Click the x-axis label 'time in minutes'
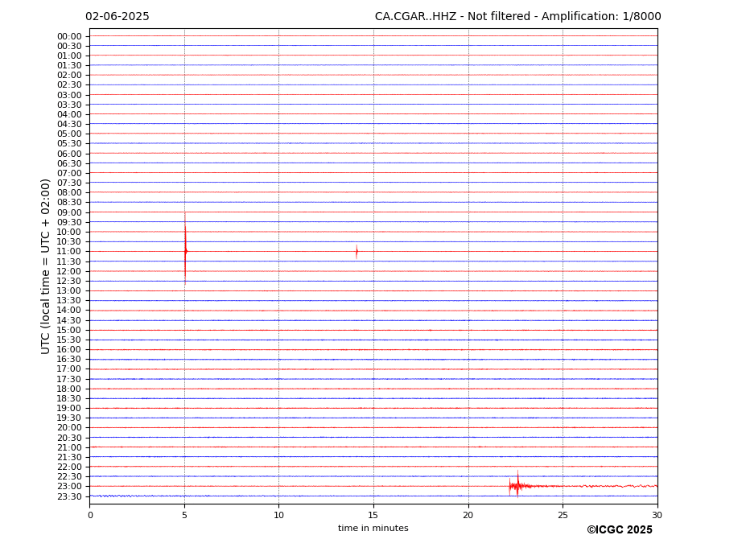 pos(373,528)
